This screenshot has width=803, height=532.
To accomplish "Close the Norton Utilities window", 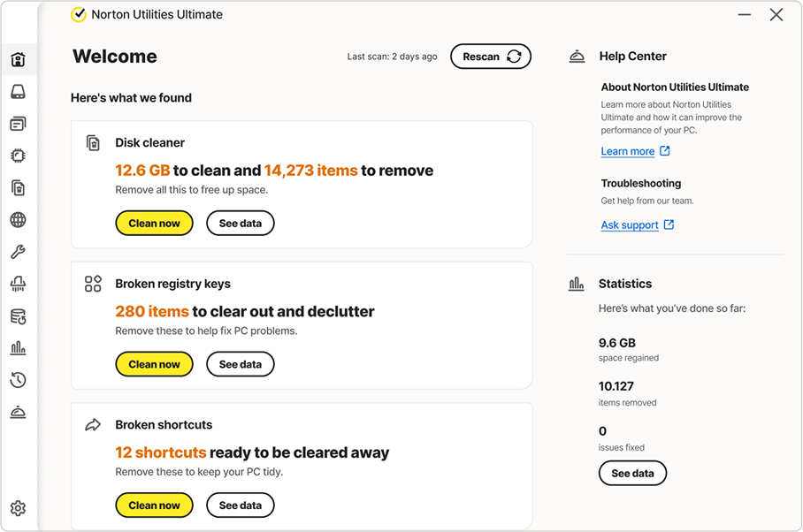I will tap(776, 15).
